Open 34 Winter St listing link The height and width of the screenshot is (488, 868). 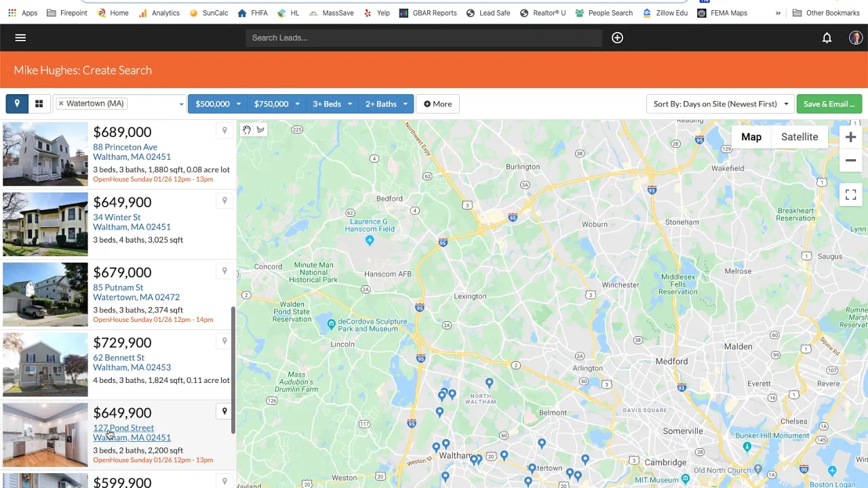[x=132, y=222]
